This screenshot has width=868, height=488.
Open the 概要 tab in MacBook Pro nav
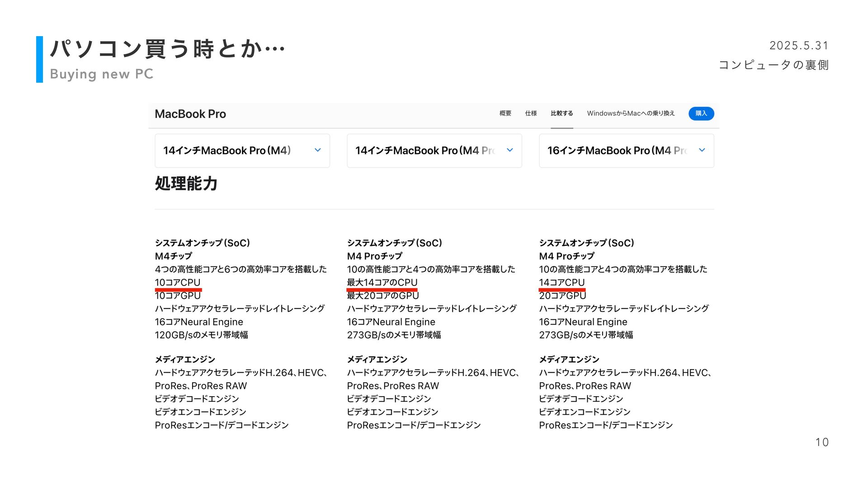point(505,113)
